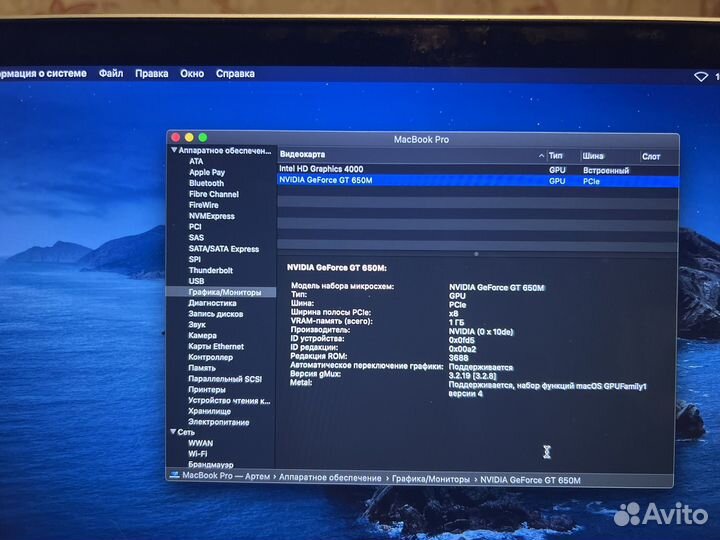Select Принтеры in the sidebar
This screenshot has width=720, height=540.
(207, 389)
